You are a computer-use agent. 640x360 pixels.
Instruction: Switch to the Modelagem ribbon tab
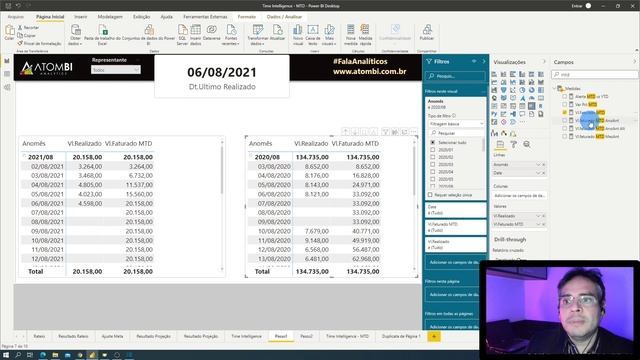(x=110, y=17)
